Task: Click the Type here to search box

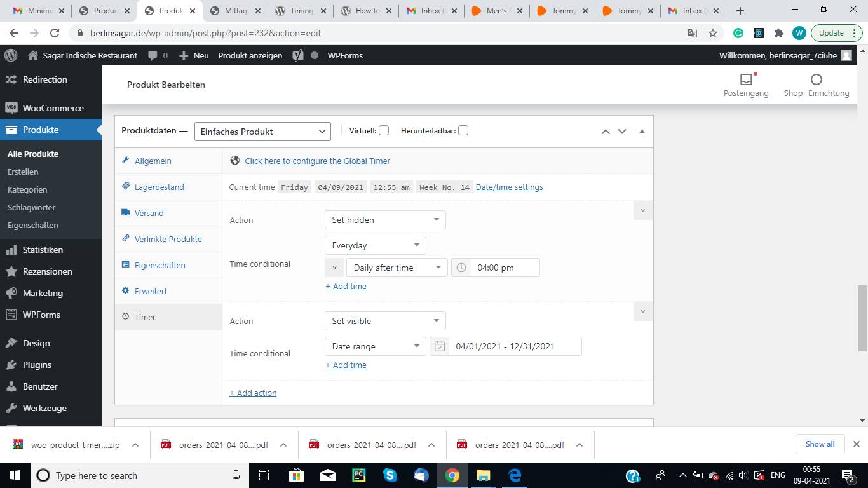Action: coord(139,475)
